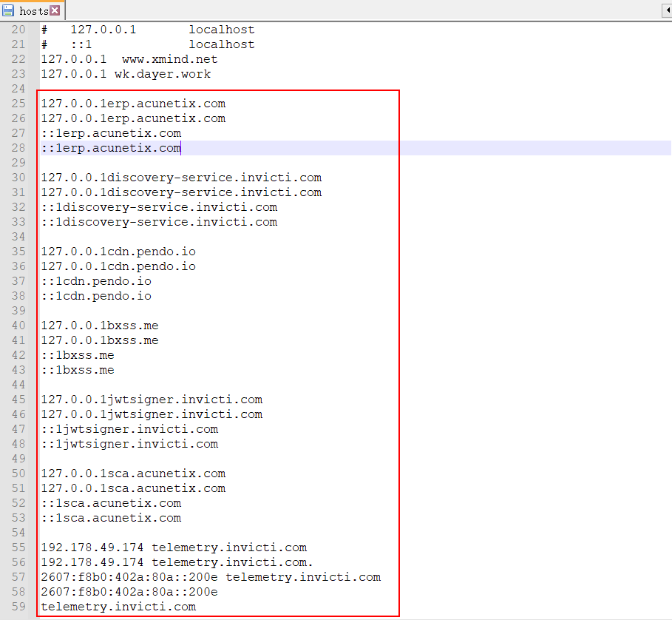
Task: Click line 47 '::1jwtsigner.invicti.com' text
Action: point(129,429)
